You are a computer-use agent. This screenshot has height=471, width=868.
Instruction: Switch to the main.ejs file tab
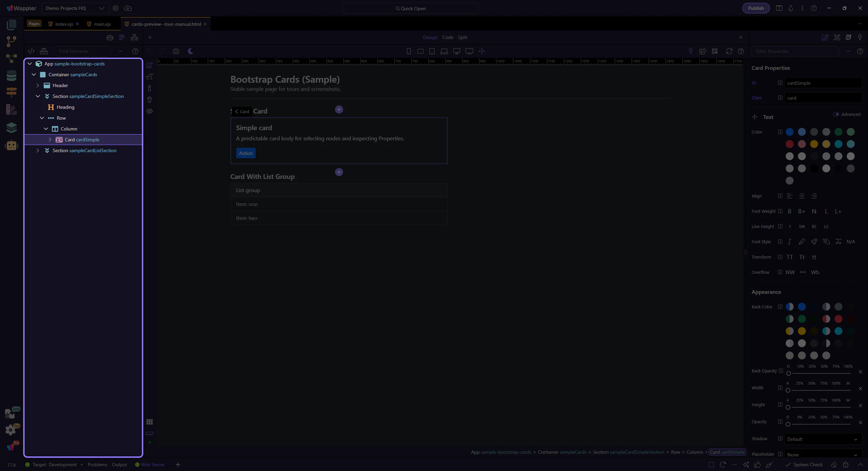pos(102,24)
